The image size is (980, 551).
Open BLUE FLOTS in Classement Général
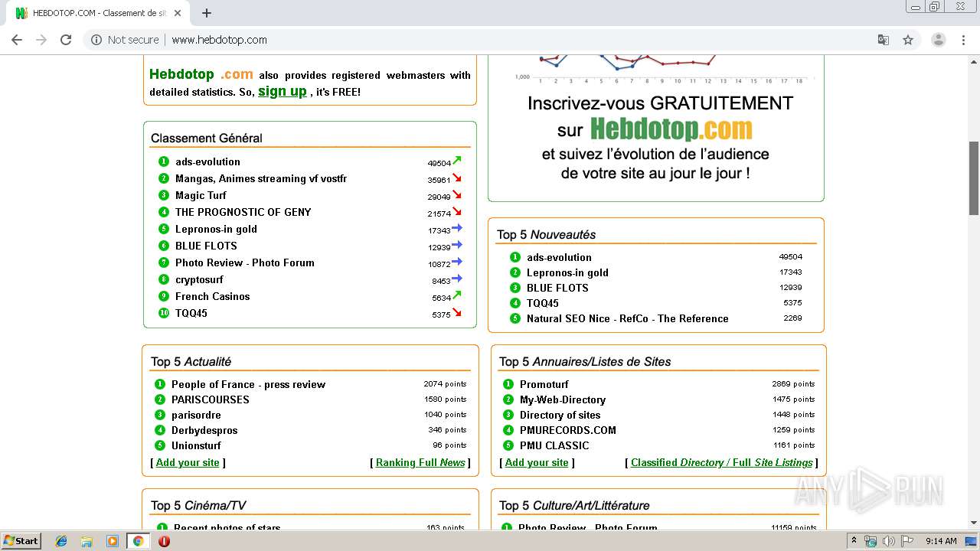coord(206,246)
